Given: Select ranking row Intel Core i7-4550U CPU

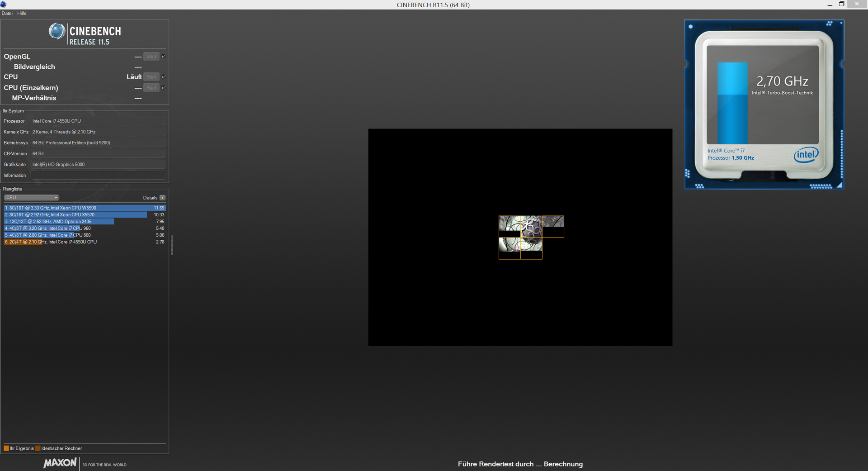Looking at the screenshot, I should (x=85, y=242).
